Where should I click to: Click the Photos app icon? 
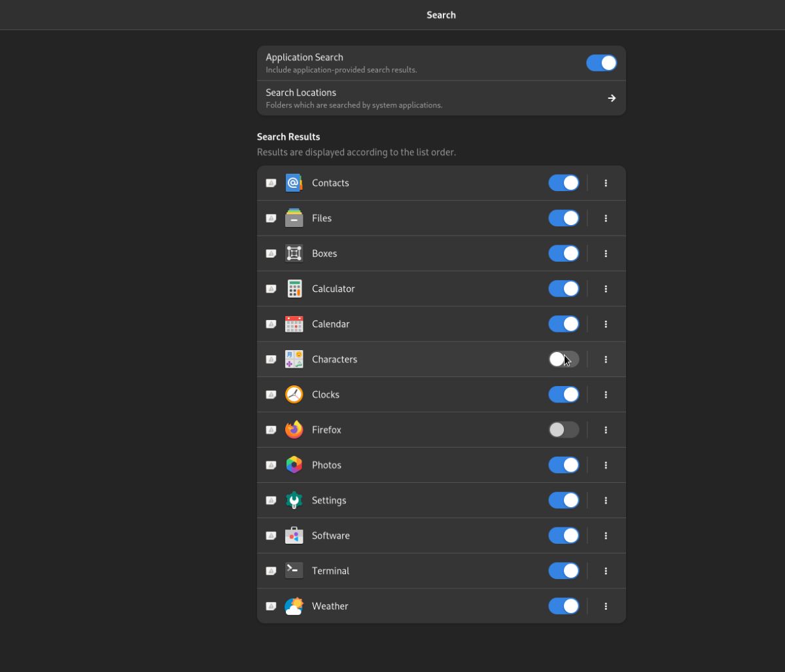(x=294, y=465)
